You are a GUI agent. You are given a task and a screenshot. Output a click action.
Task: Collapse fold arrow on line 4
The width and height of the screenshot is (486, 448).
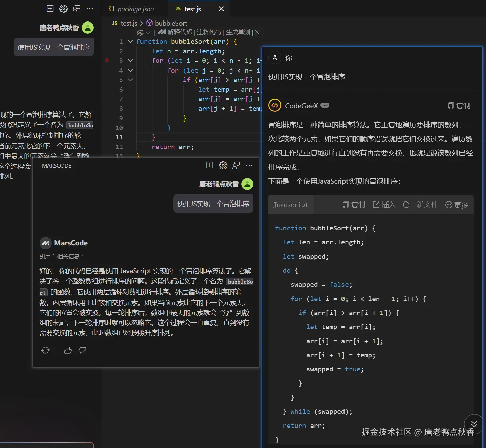click(131, 70)
